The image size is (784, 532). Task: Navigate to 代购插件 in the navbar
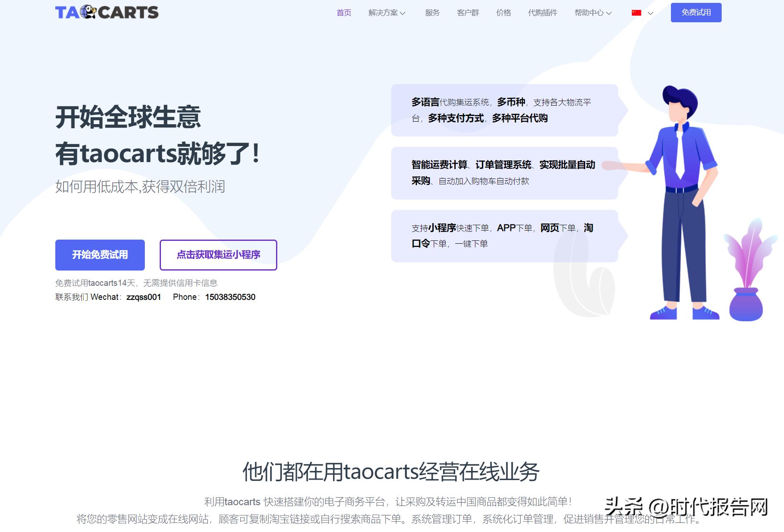[543, 13]
